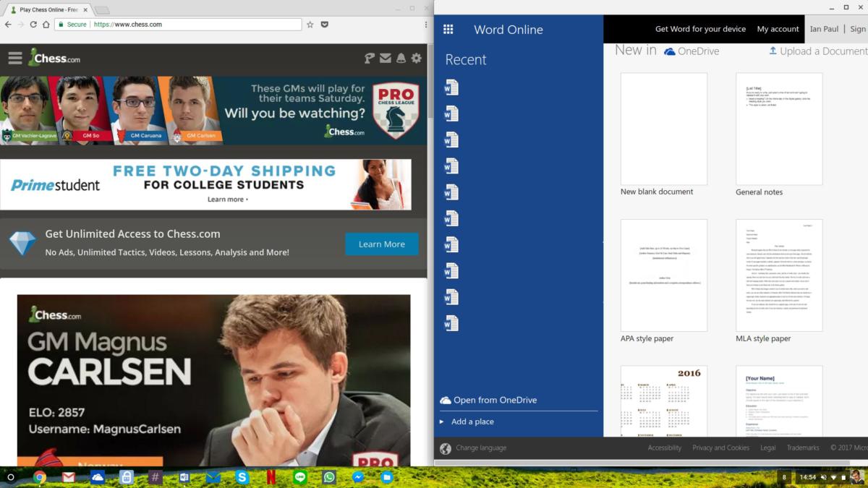This screenshot has height=488, width=868.
Task: Open Gmail from the shelf
Action: point(69,477)
